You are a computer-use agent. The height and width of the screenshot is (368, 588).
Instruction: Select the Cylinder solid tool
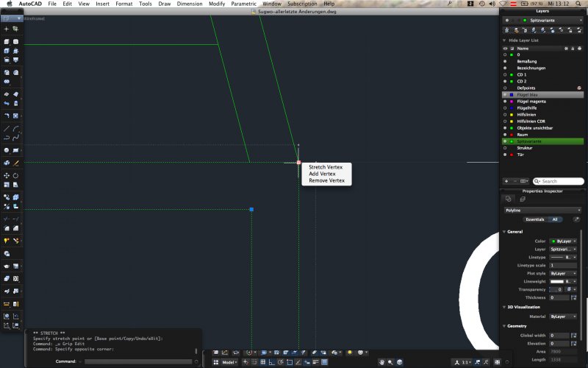[15, 42]
